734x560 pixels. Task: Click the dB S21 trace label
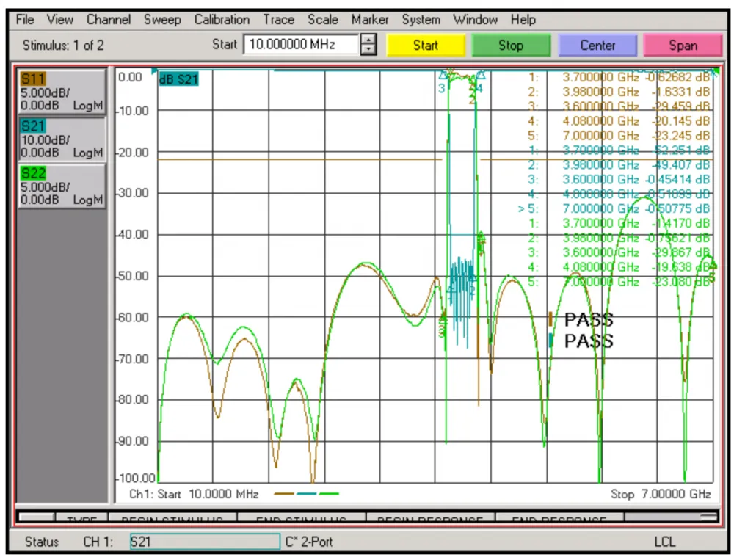pos(178,79)
